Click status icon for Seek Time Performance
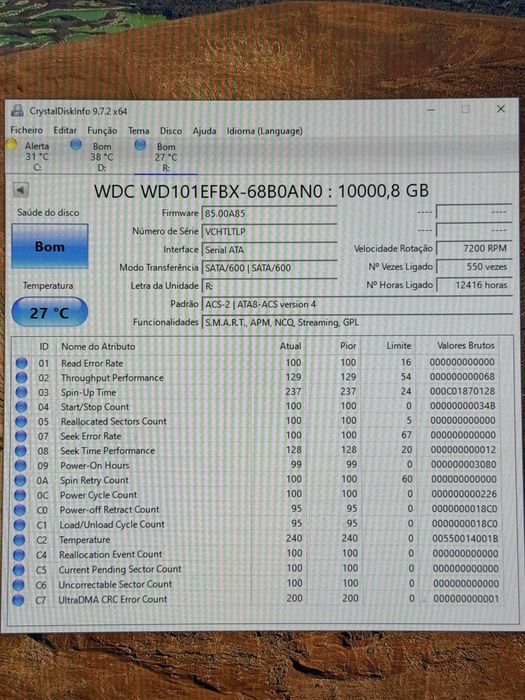Screen dimensions: 525x700 (21, 451)
